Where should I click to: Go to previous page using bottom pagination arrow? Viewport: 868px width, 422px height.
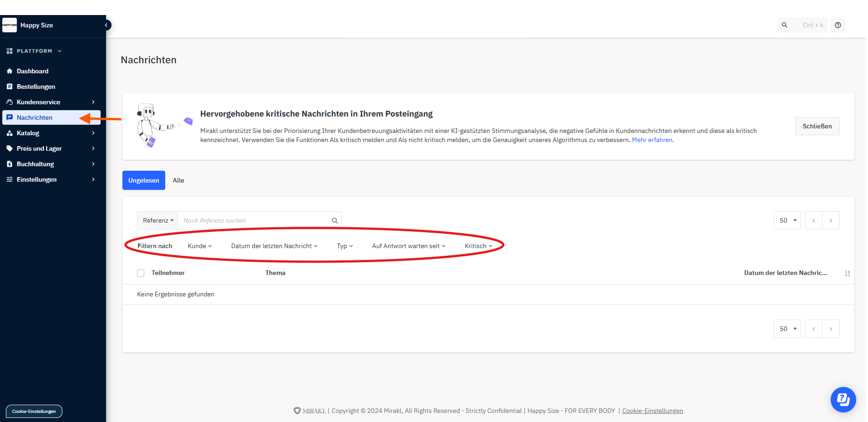click(x=813, y=329)
